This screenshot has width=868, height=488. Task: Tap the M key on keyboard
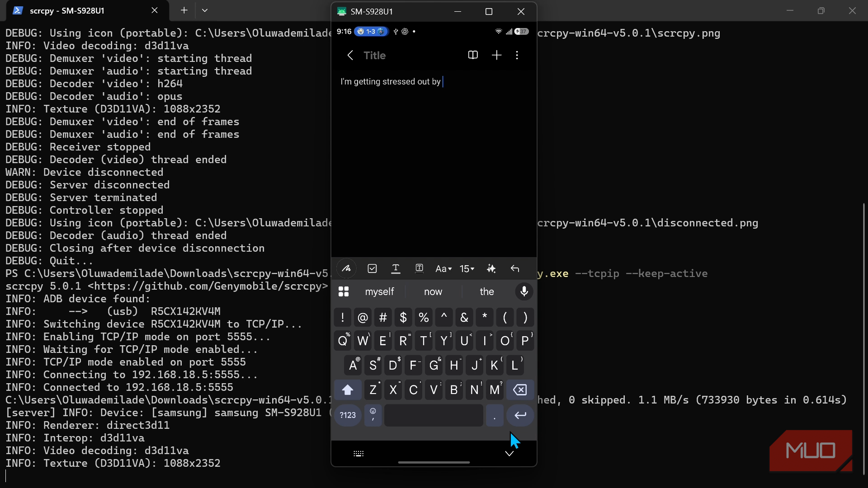click(495, 390)
